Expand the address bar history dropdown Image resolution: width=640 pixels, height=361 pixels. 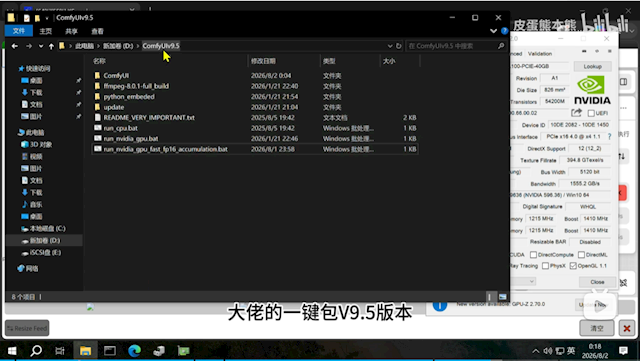390,46
